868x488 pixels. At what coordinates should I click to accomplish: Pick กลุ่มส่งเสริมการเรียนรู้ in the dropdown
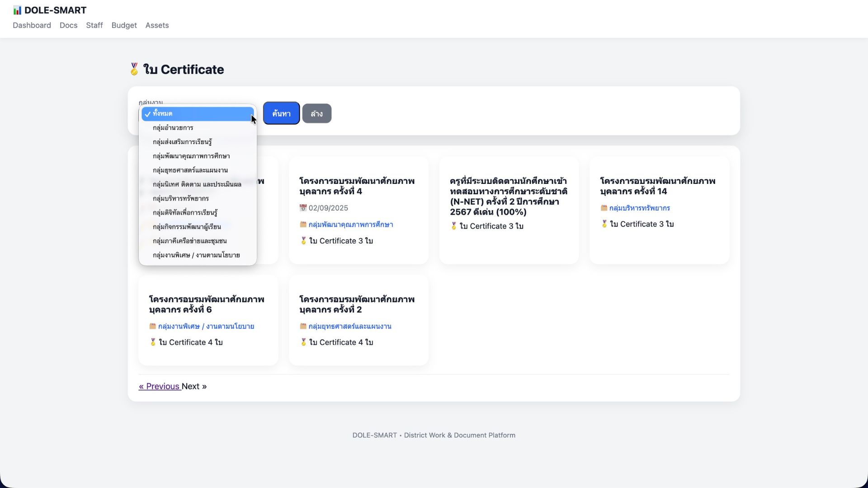(182, 142)
